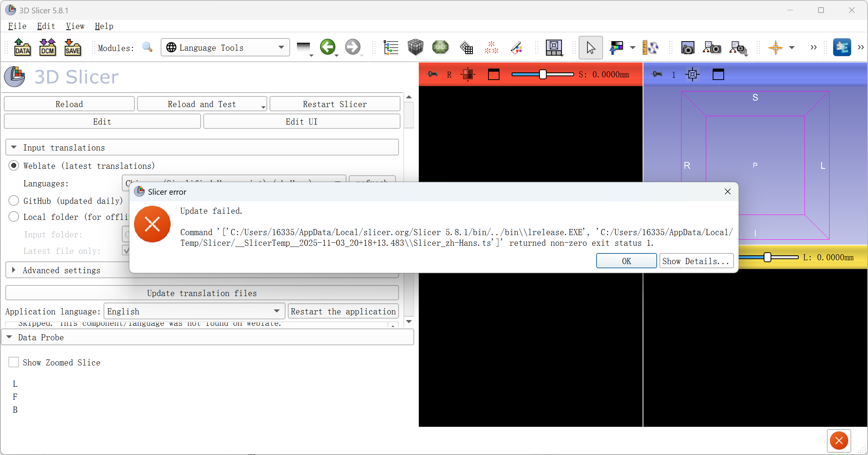Open the Add DICOM Data (DCM) tool
Viewport: 868px width, 455px height.
pos(48,48)
